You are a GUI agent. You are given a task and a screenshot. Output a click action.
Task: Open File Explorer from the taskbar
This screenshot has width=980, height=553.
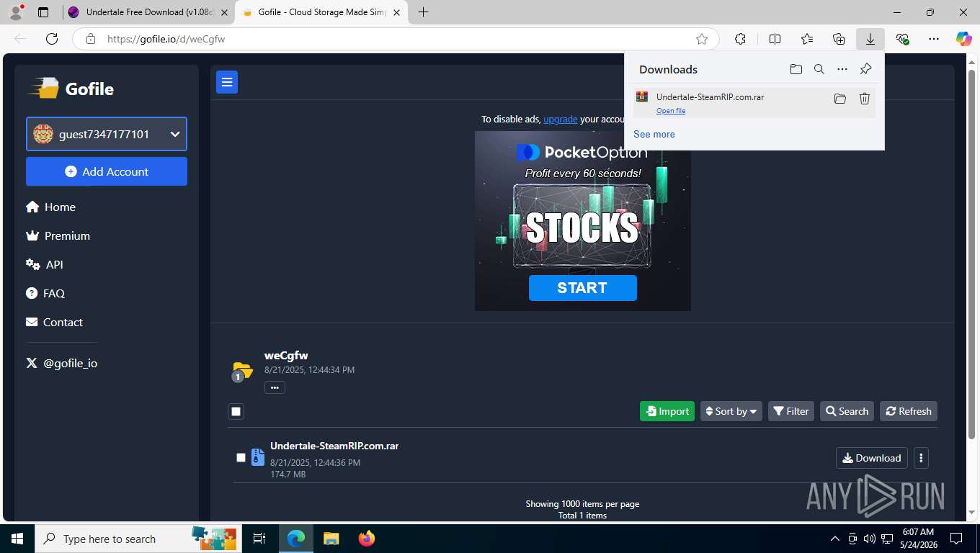(331, 539)
